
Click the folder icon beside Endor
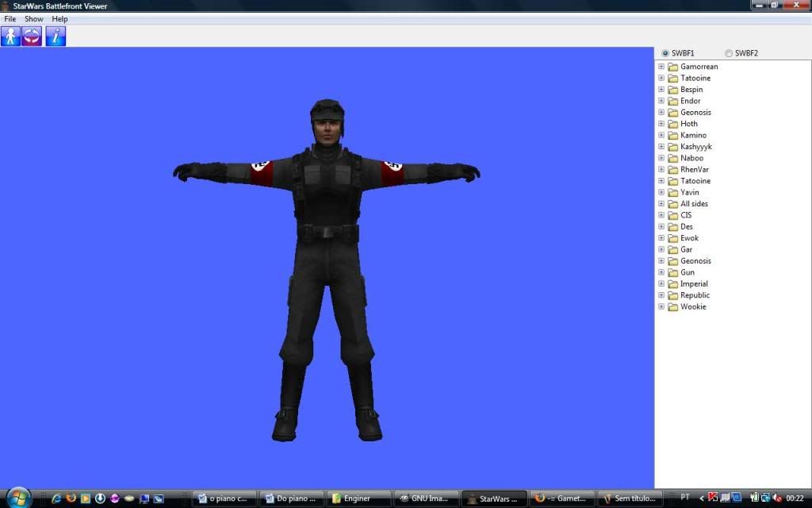click(672, 101)
